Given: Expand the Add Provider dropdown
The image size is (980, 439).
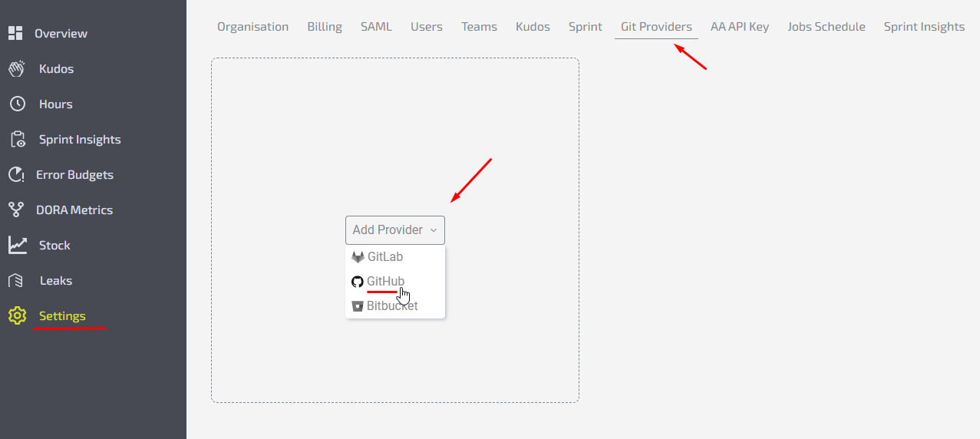Looking at the screenshot, I should (394, 230).
